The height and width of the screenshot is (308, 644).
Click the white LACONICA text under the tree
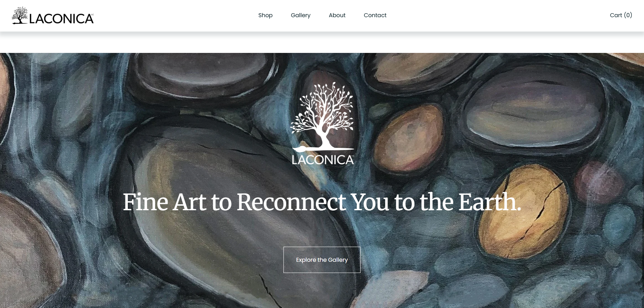click(323, 160)
